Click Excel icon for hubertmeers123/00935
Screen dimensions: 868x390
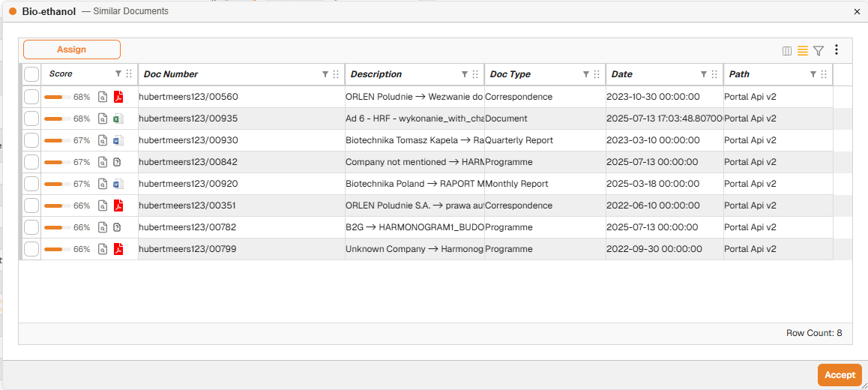click(x=118, y=118)
